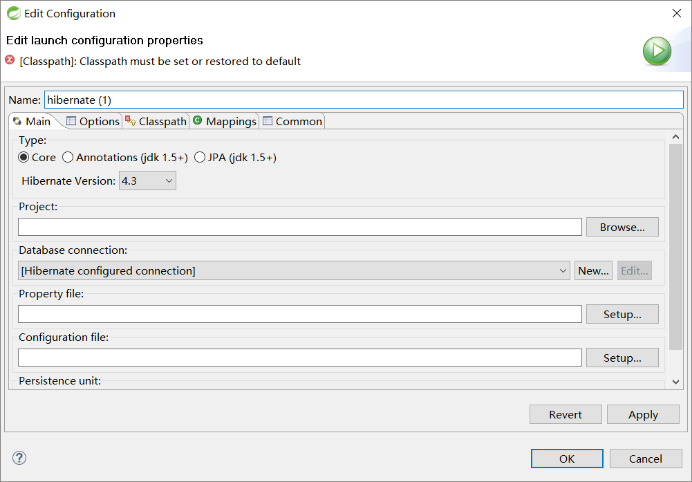Viewport: 692px width, 482px height.
Task: Click the scrollbar down arrow
Action: point(676,382)
